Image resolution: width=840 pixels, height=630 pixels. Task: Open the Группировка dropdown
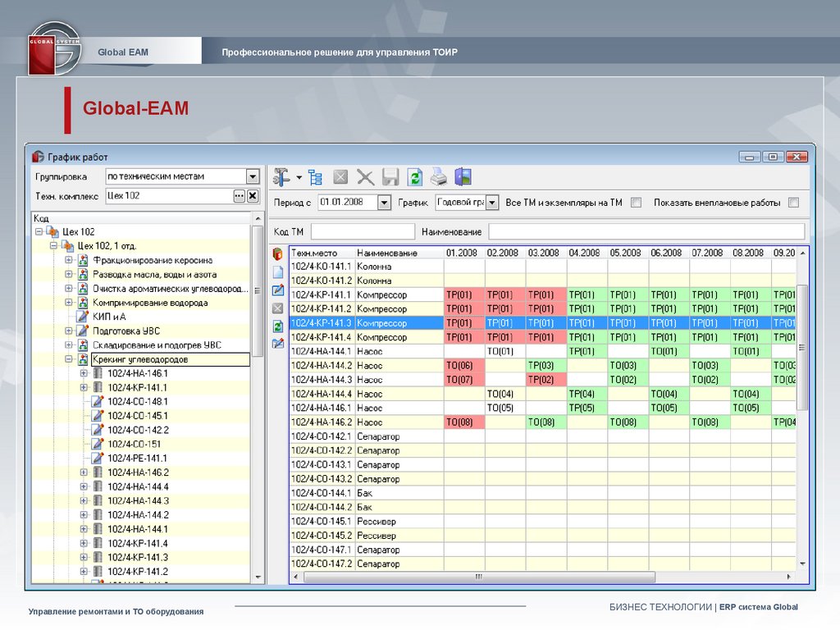tap(253, 176)
